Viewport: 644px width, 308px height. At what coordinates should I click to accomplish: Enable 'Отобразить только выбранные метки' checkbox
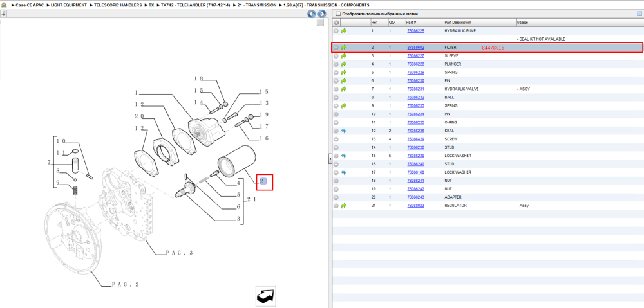pos(337,14)
